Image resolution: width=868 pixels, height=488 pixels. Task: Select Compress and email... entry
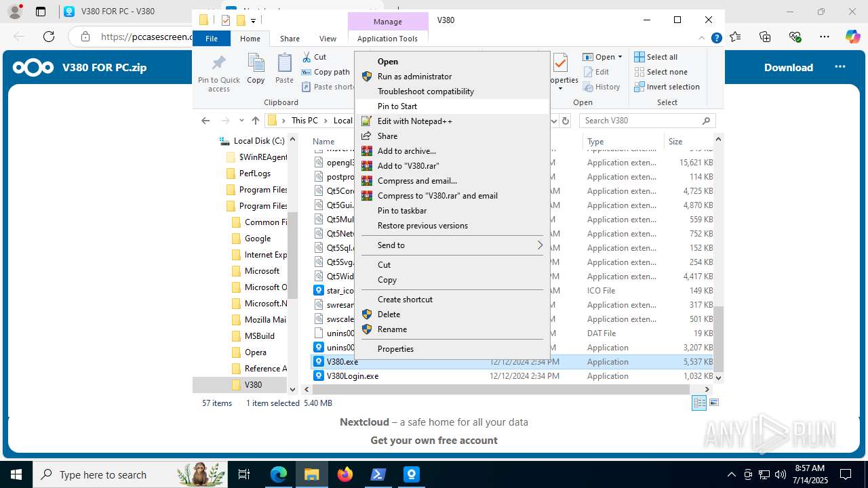click(452, 181)
